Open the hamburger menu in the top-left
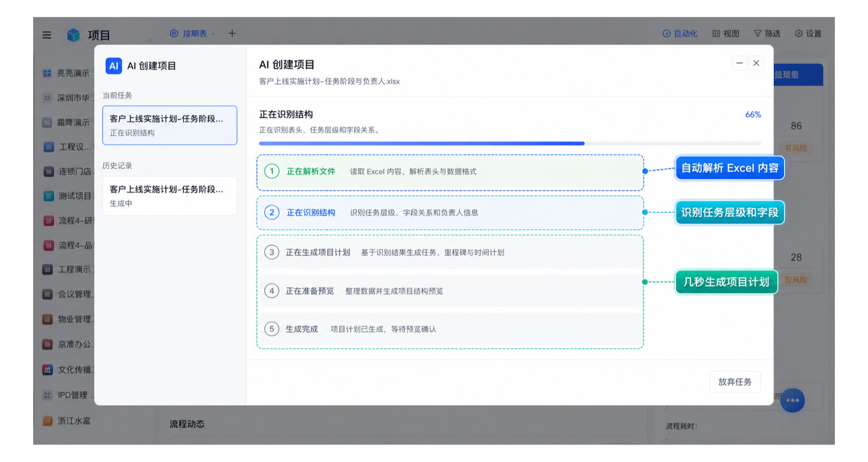 [47, 35]
